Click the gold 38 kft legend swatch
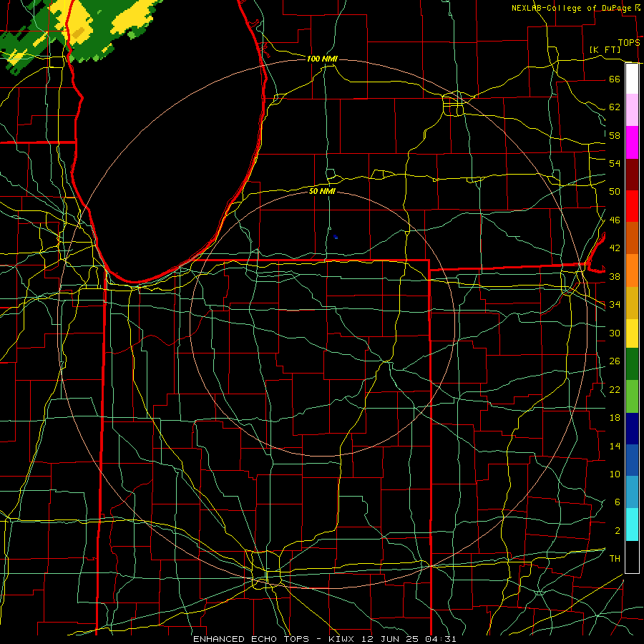 pyautogui.click(x=632, y=303)
